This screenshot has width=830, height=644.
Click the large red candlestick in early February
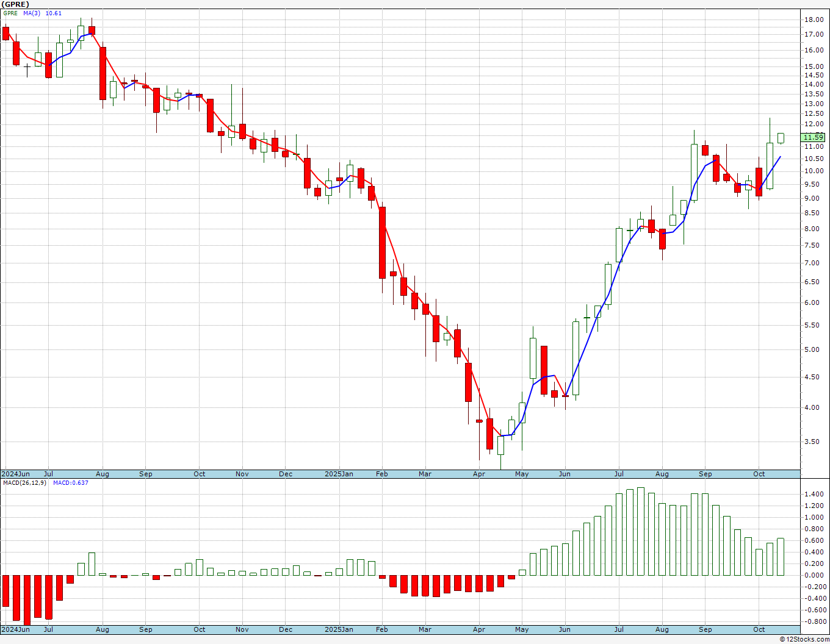tap(382, 243)
